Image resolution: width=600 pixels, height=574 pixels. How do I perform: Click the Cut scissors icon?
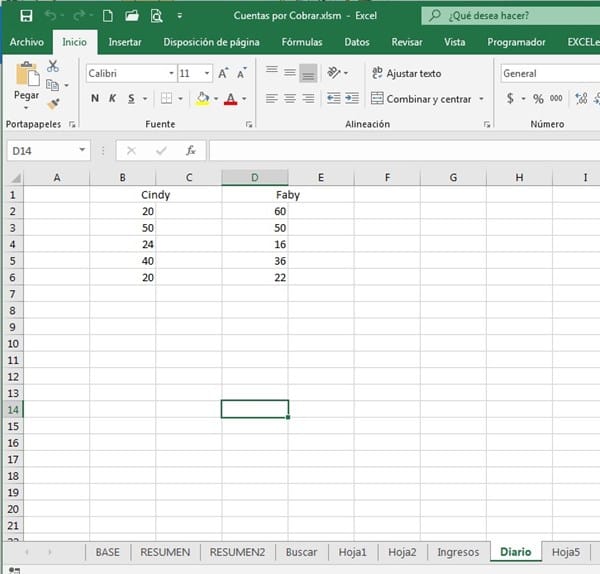[x=53, y=66]
